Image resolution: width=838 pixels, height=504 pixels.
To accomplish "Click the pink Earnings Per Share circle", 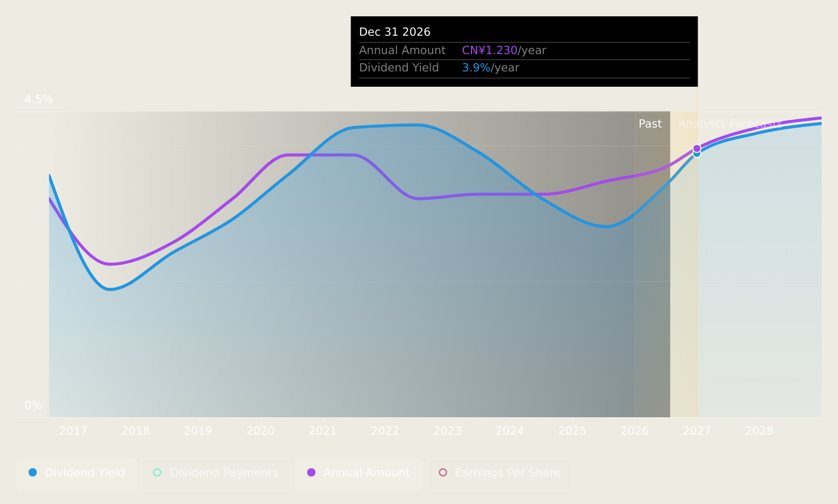I will click(443, 472).
